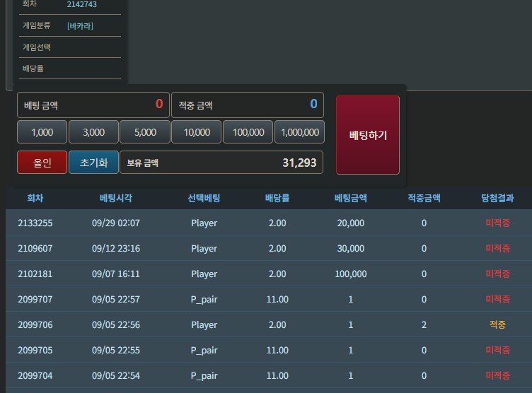Click the win amount 2 in round 2099706
532x393 pixels.
(x=424, y=324)
